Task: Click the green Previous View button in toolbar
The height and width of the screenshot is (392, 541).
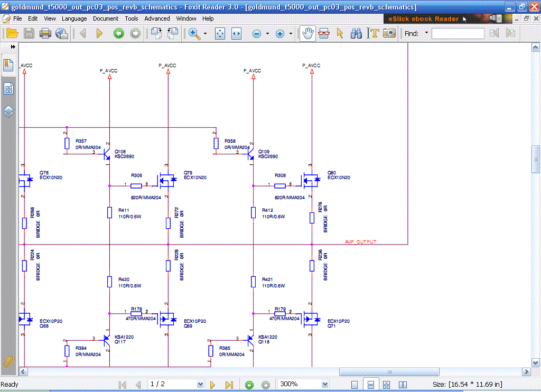Action: pos(119,33)
